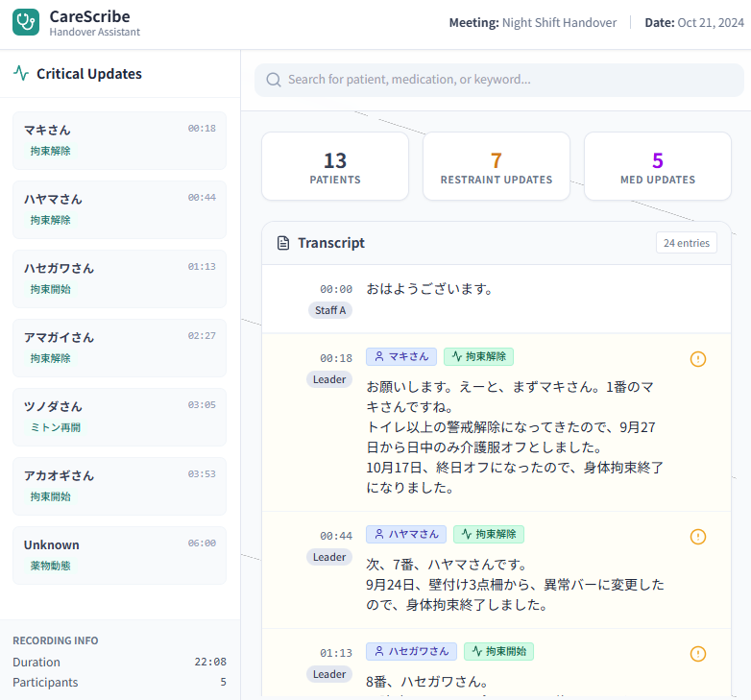
Task: Select ハヤマさん update in sidebar
Action: (x=119, y=209)
